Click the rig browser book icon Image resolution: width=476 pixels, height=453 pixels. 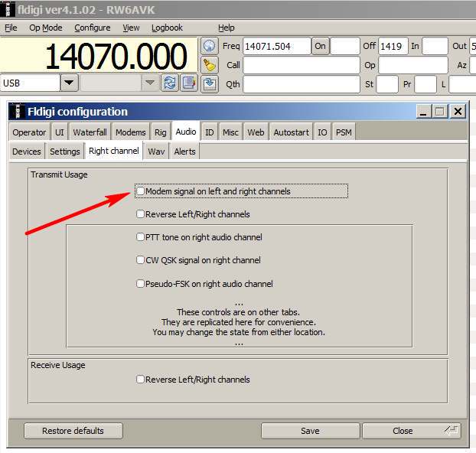point(188,83)
